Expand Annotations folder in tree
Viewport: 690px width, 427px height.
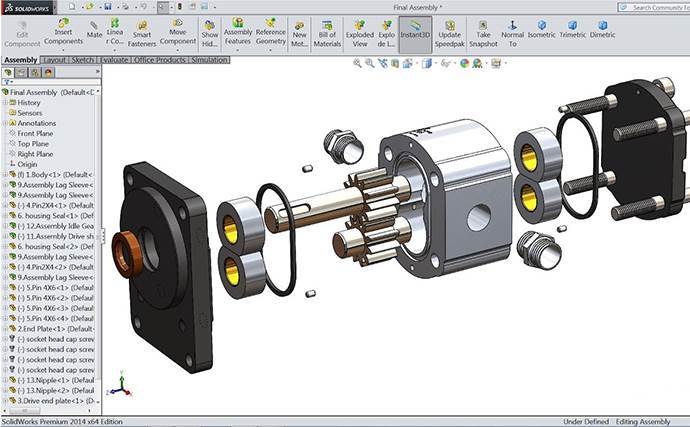tap(4, 123)
